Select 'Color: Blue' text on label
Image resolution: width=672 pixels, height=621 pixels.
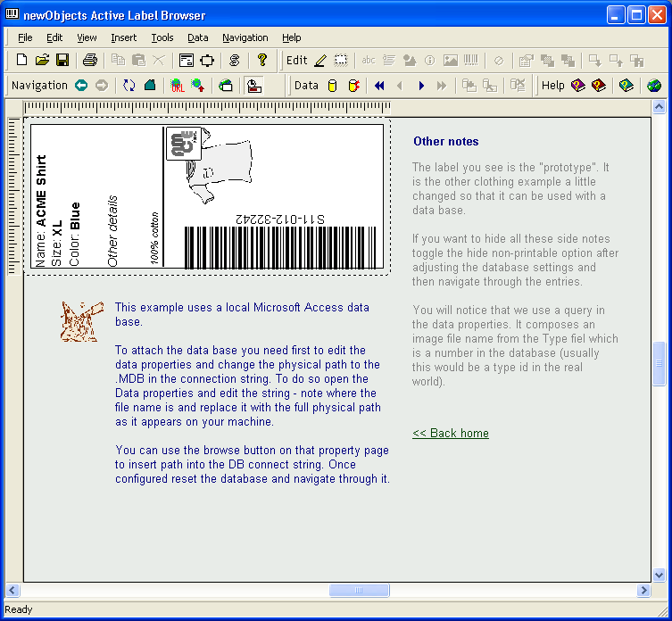pos(75,234)
